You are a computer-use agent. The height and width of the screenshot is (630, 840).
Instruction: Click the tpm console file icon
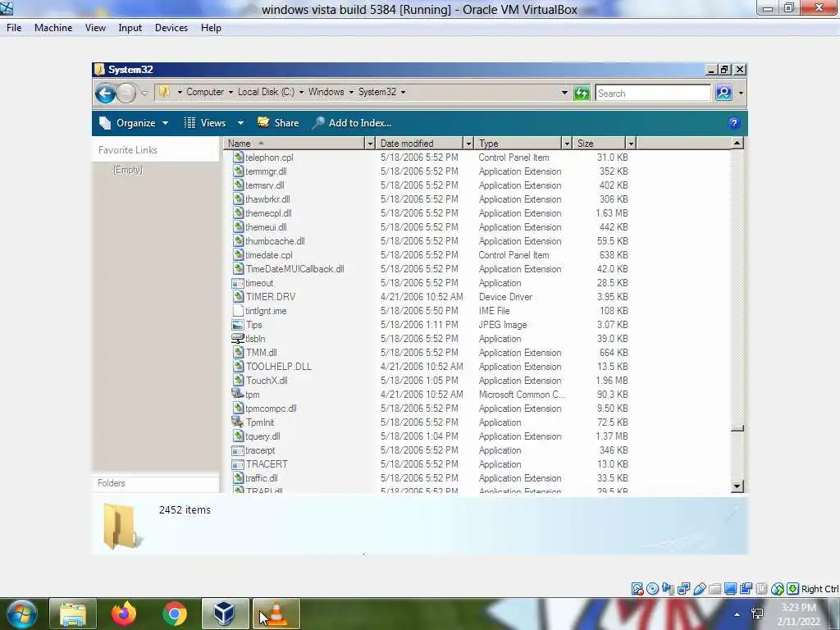(238, 395)
